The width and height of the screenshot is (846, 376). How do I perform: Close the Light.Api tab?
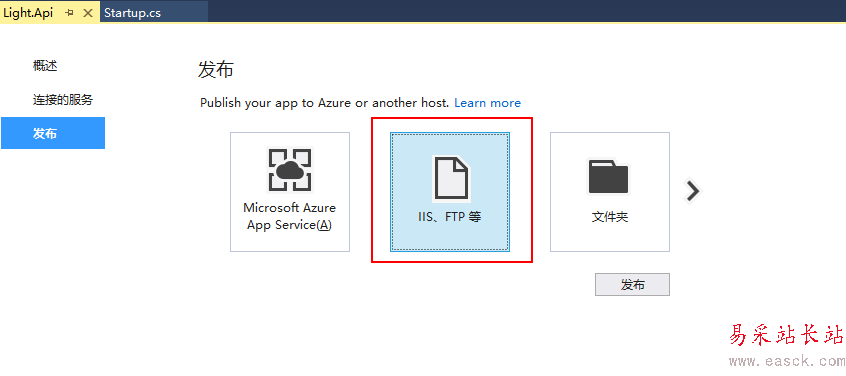(x=88, y=13)
